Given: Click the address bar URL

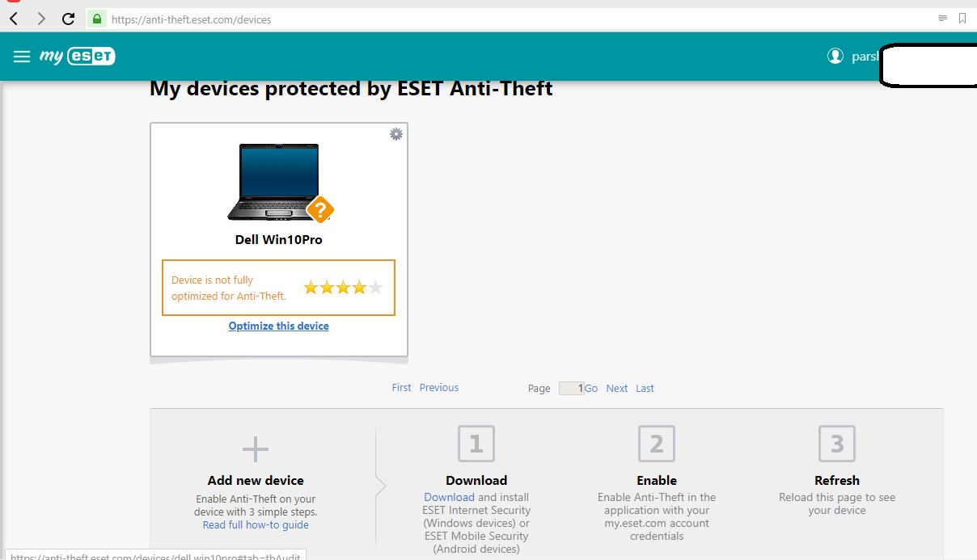Looking at the screenshot, I should click(x=191, y=19).
